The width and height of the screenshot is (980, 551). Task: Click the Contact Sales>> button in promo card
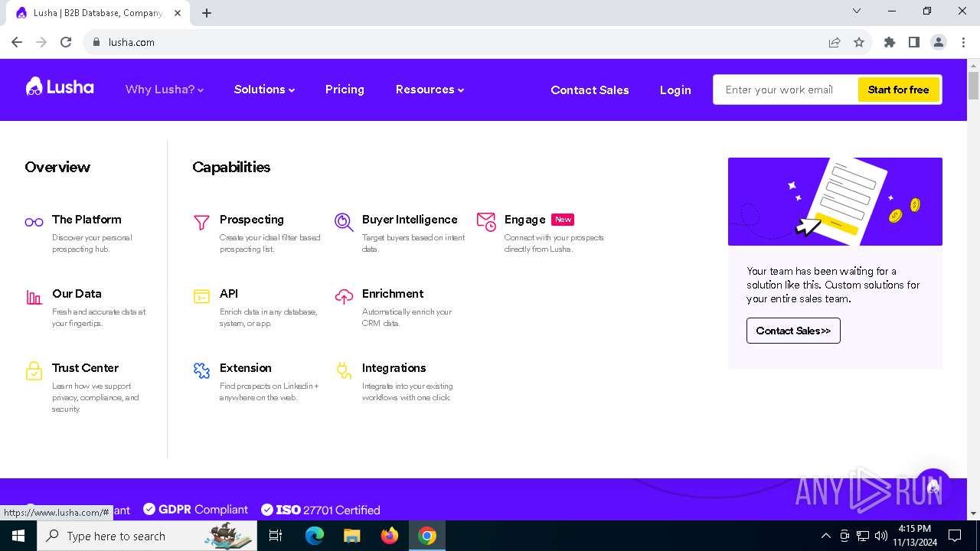pos(793,331)
